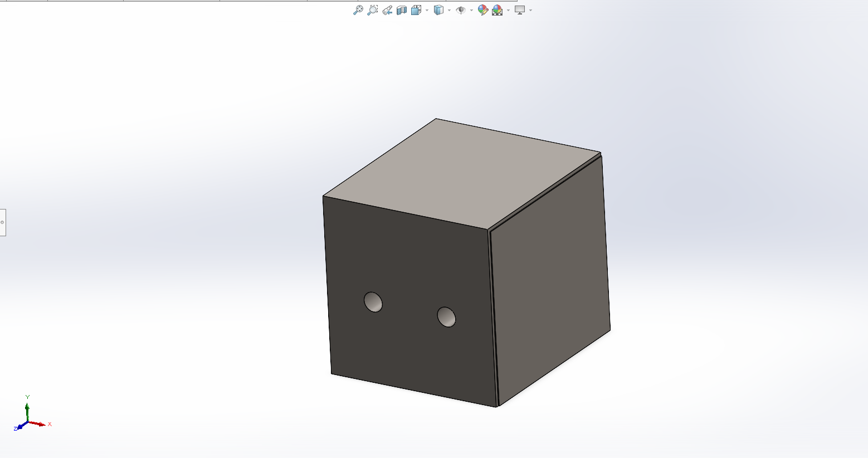Click the Display Style icon
Image resolution: width=868 pixels, height=458 pixels.
pos(438,10)
